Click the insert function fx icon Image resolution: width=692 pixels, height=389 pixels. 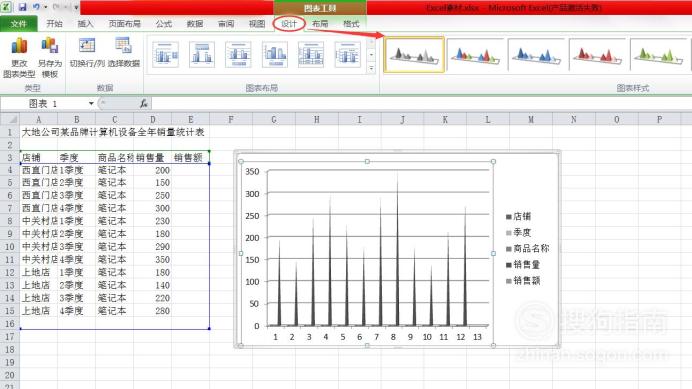[x=143, y=103]
